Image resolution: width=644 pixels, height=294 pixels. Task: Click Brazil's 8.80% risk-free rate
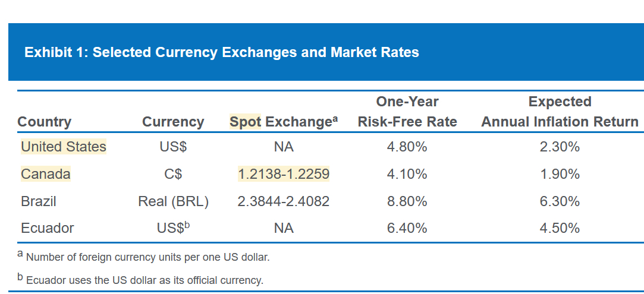[407, 201]
